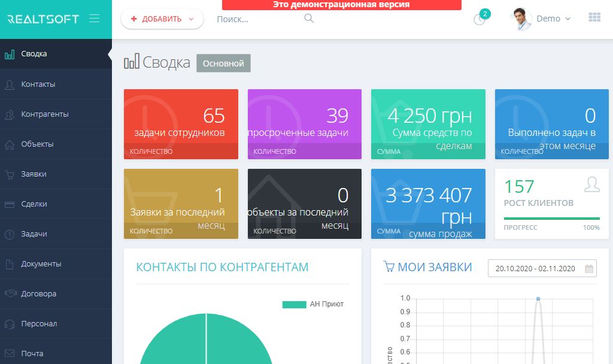Click the Контакты person icon

[10, 84]
